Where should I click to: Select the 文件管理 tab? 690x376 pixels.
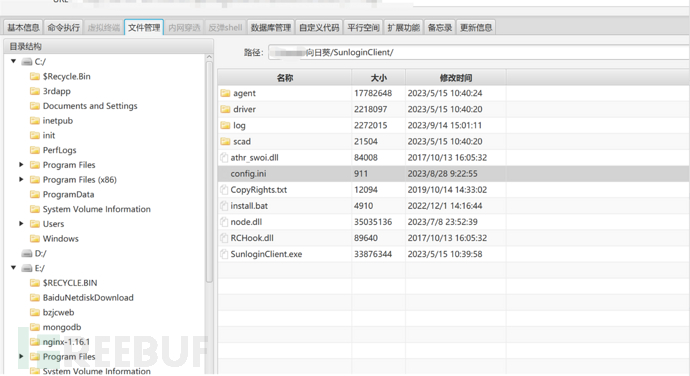(x=144, y=27)
